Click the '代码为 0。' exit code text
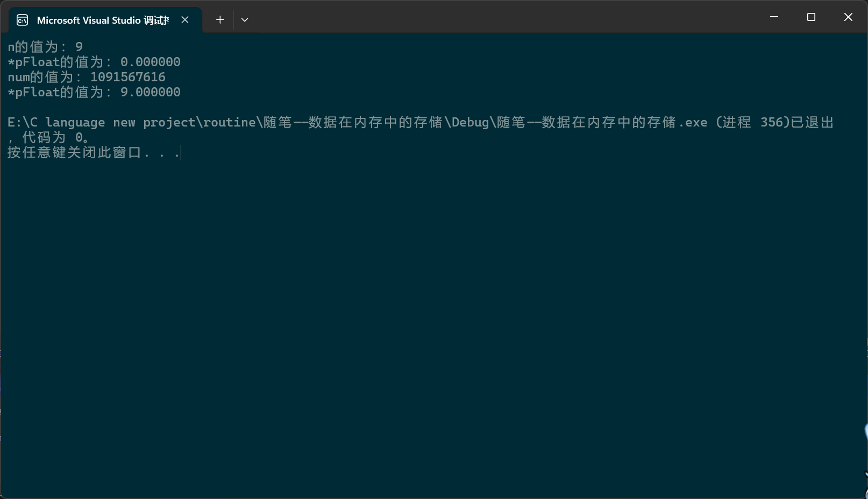 pyautogui.click(x=56, y=137)
